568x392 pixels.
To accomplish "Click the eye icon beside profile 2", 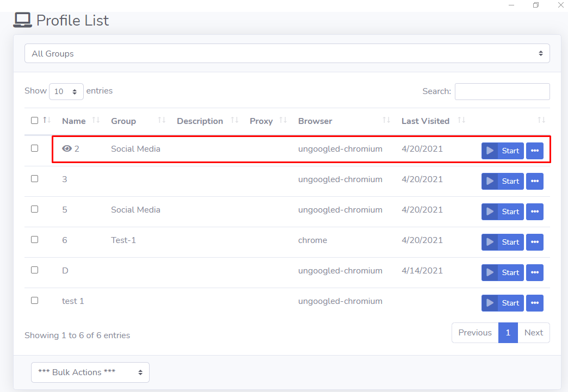I will tap(67, 148).
